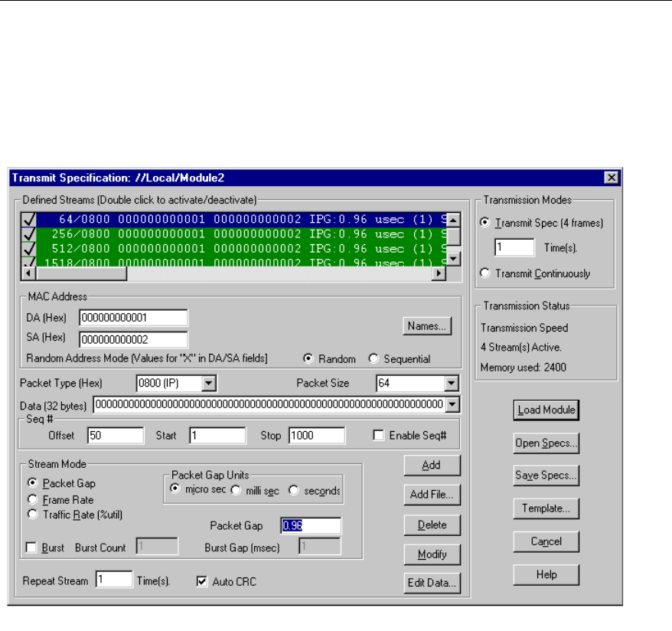Open the Packet Type dropdown
The height and width of the screenshot is (631, 672).
click(x=209, y=383)
